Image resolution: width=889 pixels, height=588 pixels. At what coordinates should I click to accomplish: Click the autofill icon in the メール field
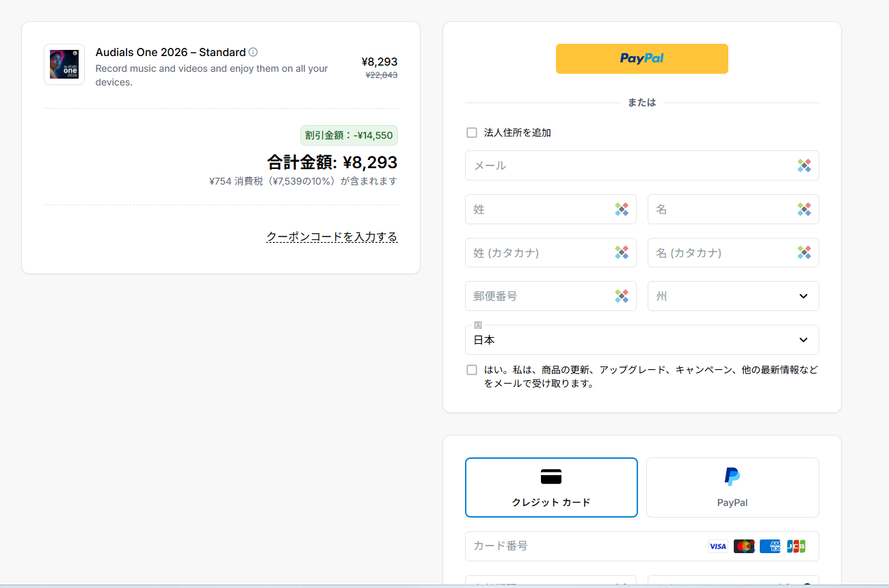pos(804,165)
